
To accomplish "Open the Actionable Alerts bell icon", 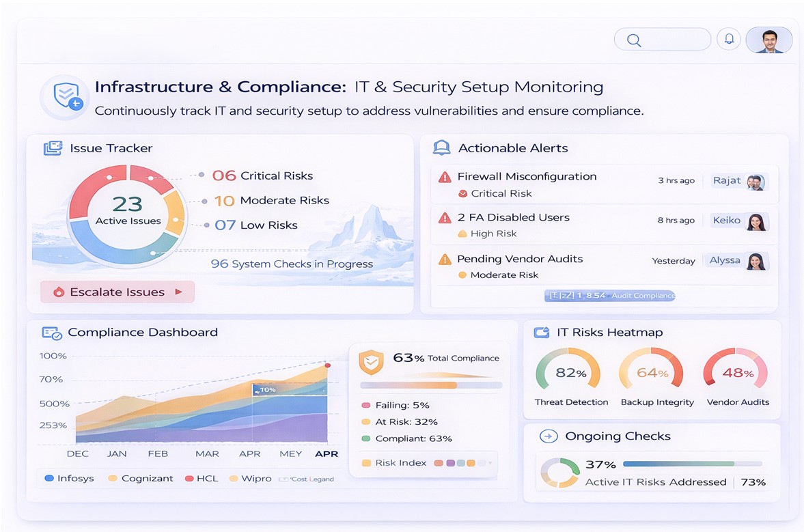I will 441,148.
